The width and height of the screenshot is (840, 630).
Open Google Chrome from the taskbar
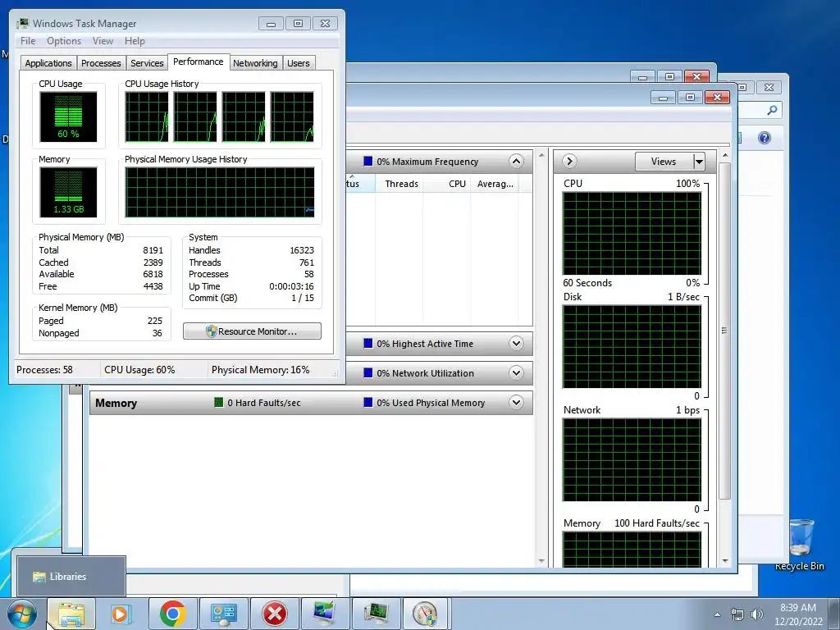(172, 614)
